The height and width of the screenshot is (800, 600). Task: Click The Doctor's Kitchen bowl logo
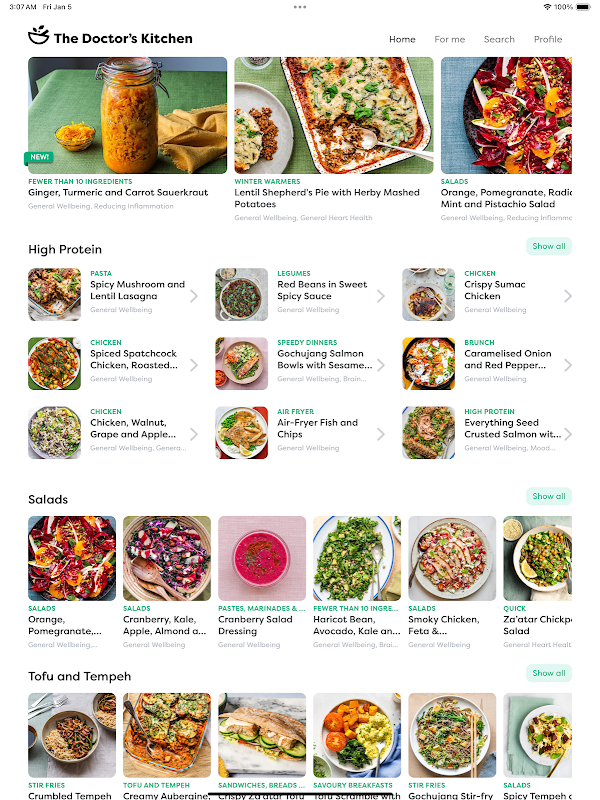coord(39,35)
